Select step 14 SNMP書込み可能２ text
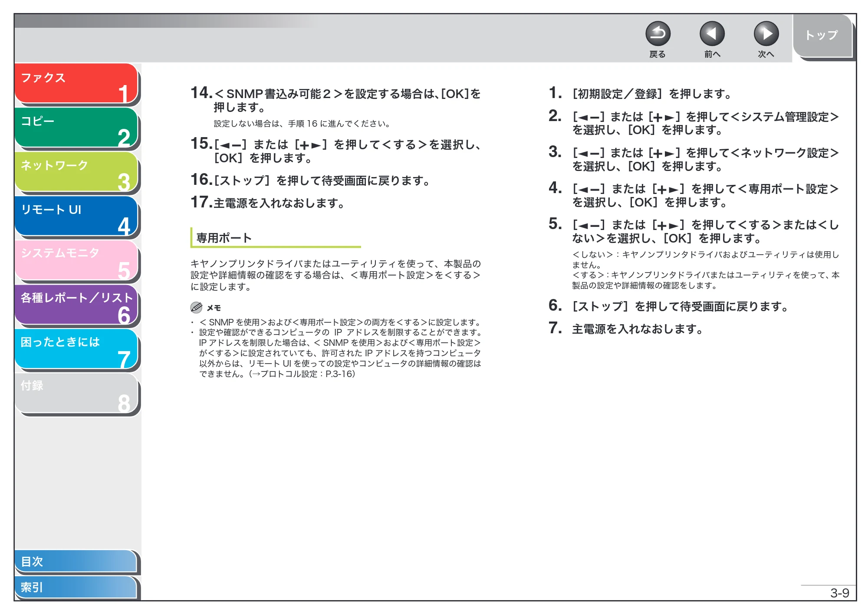The width and height of the screenshot is (868, 614). click(347, 100)
